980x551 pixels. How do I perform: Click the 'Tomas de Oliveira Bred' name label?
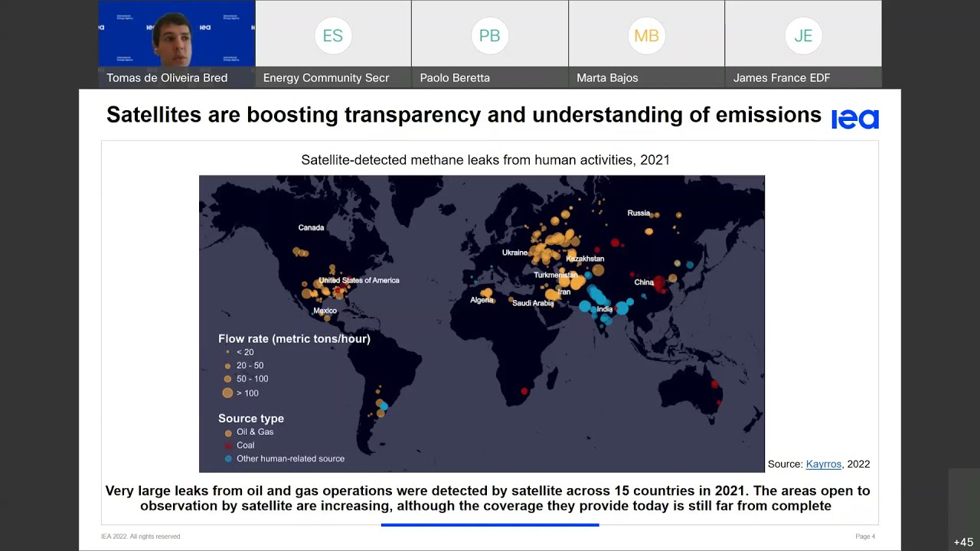(167, 77)
